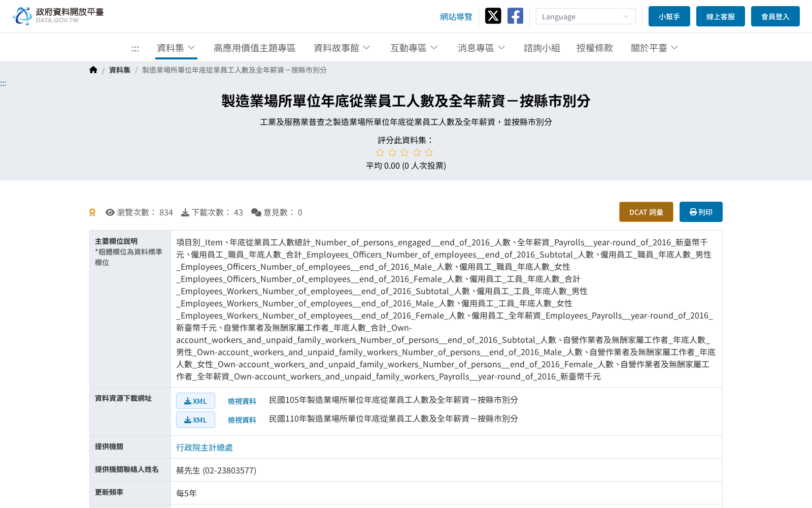812x508 pixels.
Task: Click the download-count arrow icon
Action: pyautogui.click(x=185, y=212)
